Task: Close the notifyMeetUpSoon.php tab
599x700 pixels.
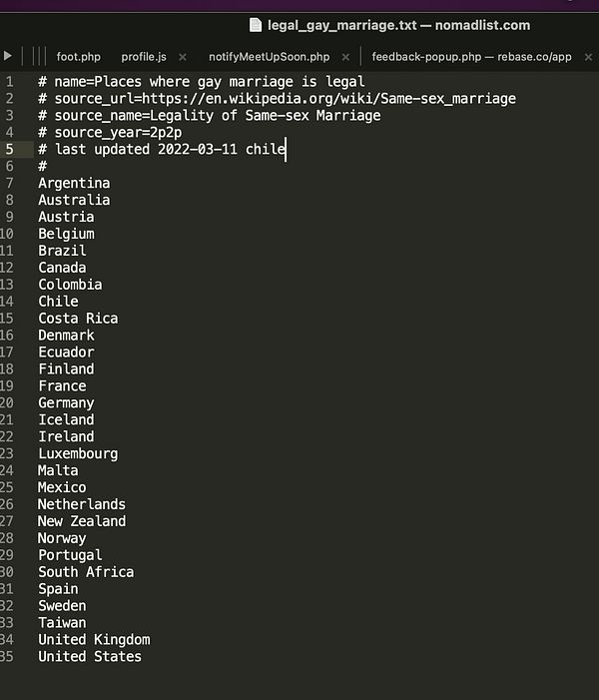Action: (x=345, y=57)
